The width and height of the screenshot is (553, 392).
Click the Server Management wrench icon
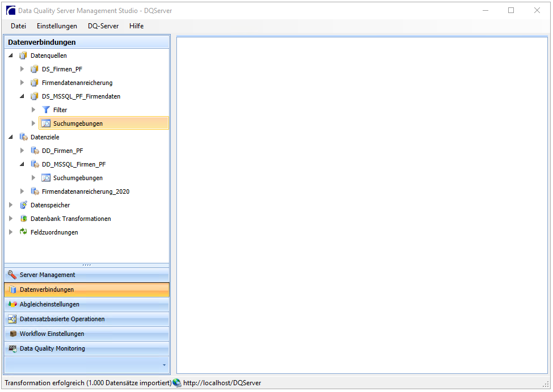(x=12, y=274)
